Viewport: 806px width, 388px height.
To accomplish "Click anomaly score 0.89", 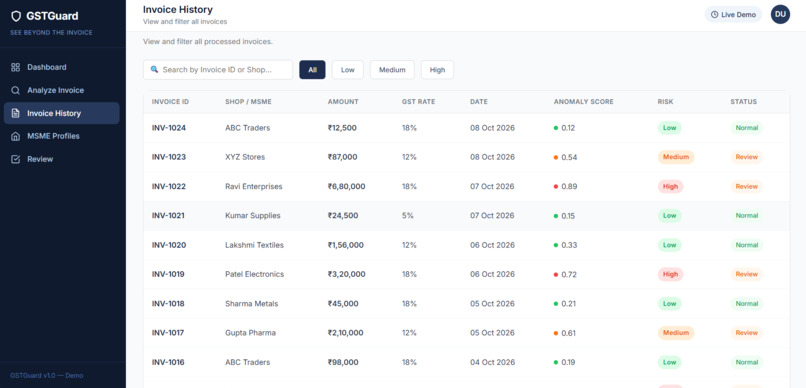I will tap(569, 187).
